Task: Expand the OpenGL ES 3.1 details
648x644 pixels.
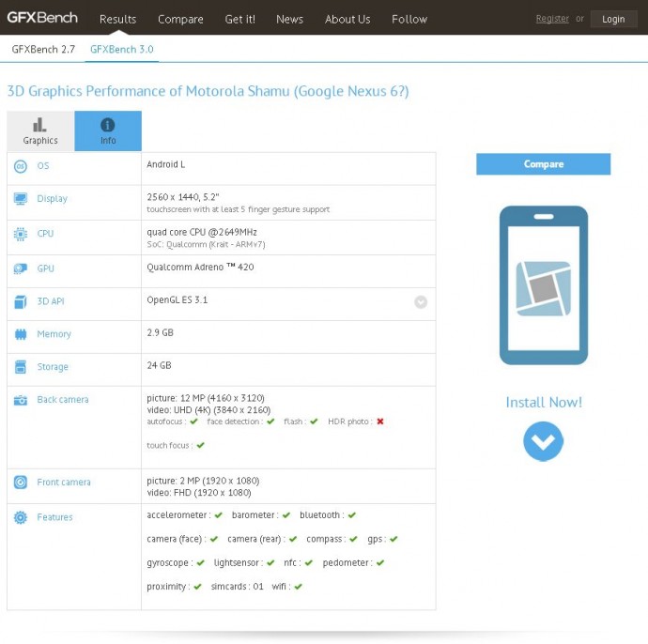Action: (421, 302)
